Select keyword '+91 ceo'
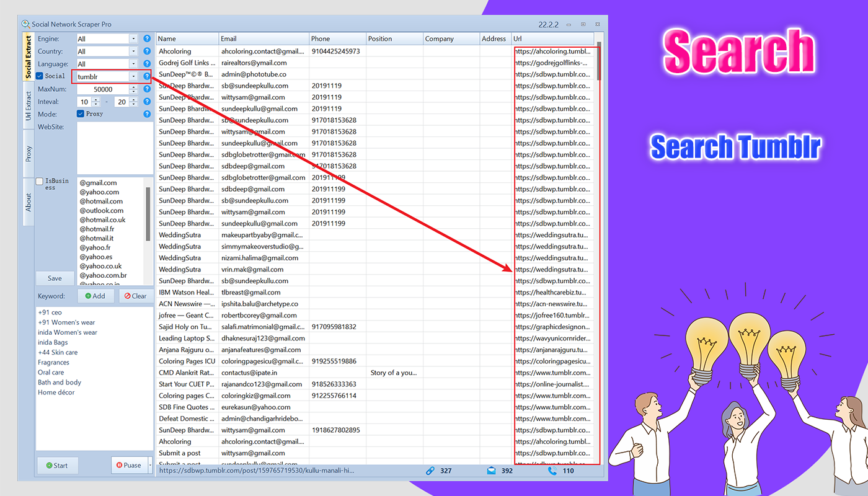Viewport: 868px width, 496px height. point(50,312)
